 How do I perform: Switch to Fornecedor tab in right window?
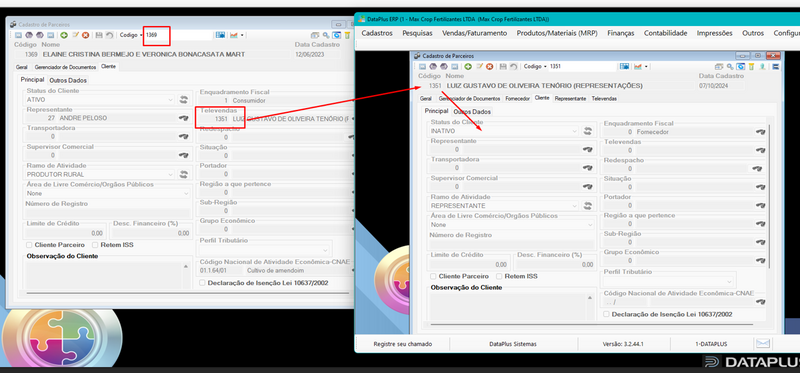[x=517, y=98]
